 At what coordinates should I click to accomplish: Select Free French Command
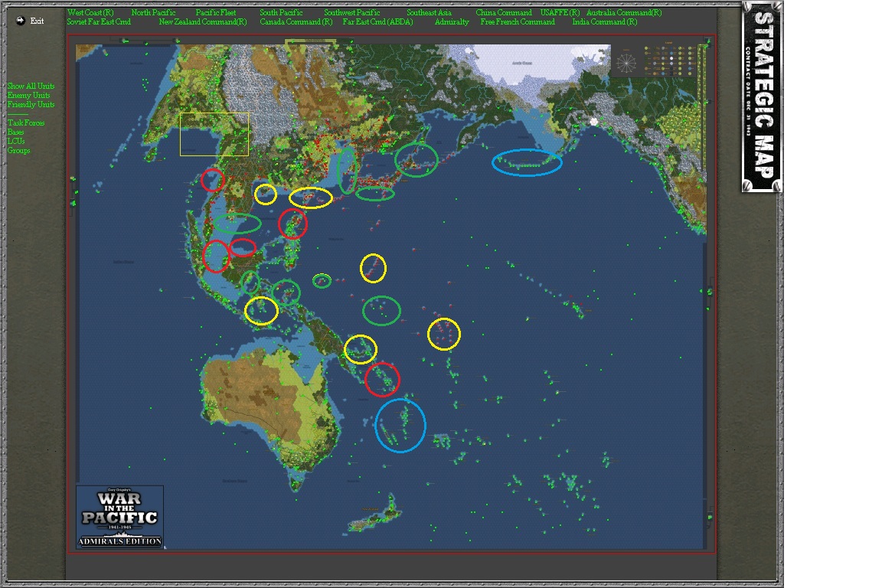(518, 22)
